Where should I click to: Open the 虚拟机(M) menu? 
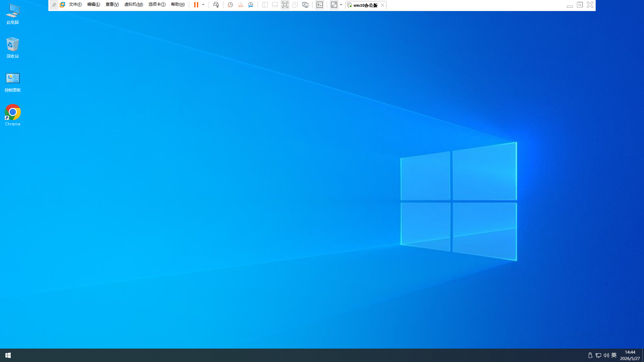tap(133, 5)
